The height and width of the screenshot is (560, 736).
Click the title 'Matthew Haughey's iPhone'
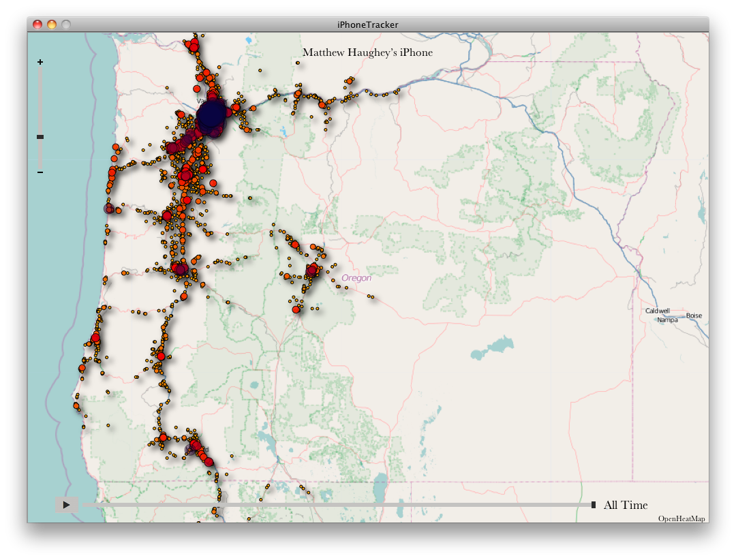(x=368, y=52)
